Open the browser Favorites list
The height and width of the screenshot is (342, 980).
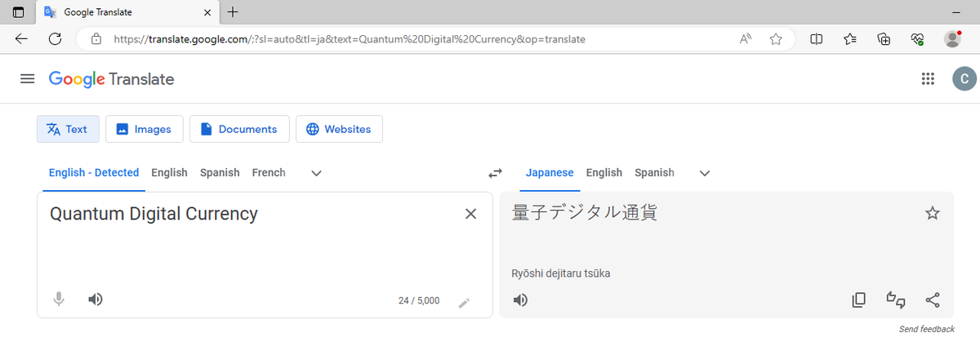click(x=850, y=38)
